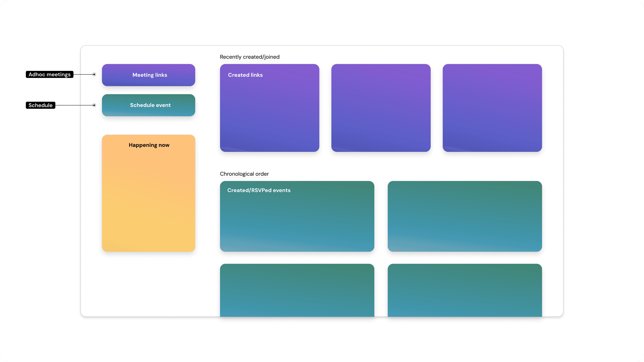The height and width of the screenshot is (362, 644).
Task: Select the bottom-right teal event card
Action: tap(465, 290)
